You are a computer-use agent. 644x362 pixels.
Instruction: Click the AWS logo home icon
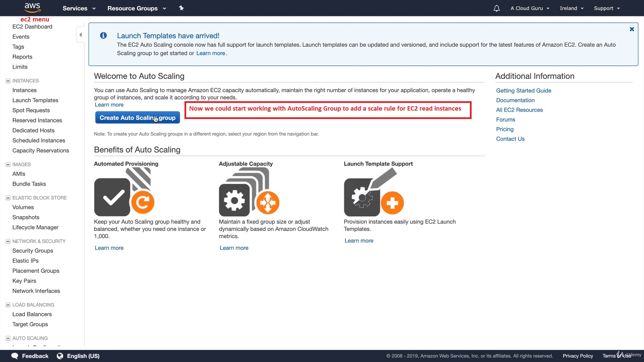(32, 7)
